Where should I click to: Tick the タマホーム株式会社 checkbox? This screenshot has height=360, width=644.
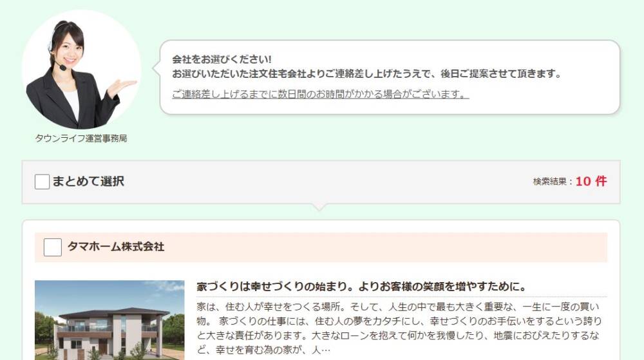pos(53,247)
